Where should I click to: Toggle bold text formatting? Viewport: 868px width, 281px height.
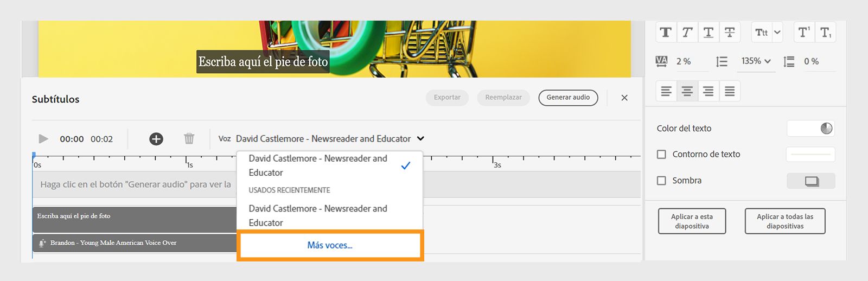[x=666, y=33]
